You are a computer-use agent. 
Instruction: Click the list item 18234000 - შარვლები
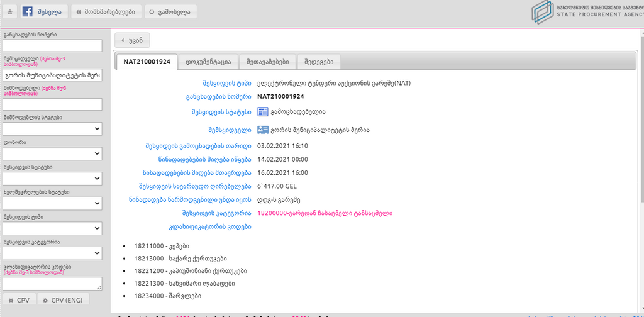[167, 296]
